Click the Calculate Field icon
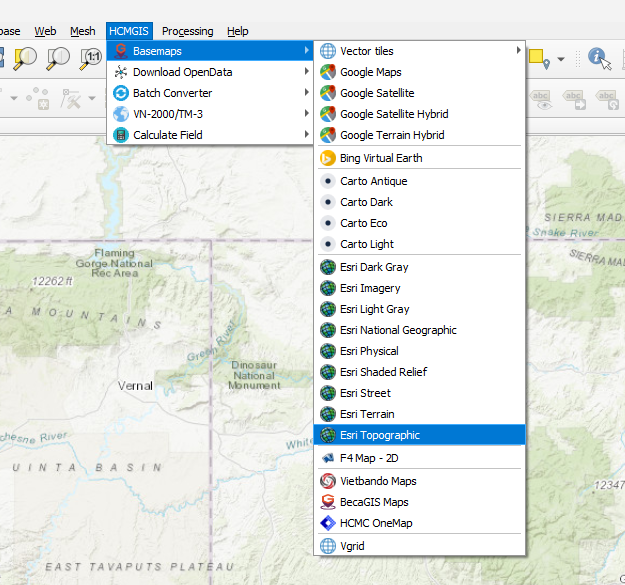This screenshot has height=585, width=625. tap(121, 135)
